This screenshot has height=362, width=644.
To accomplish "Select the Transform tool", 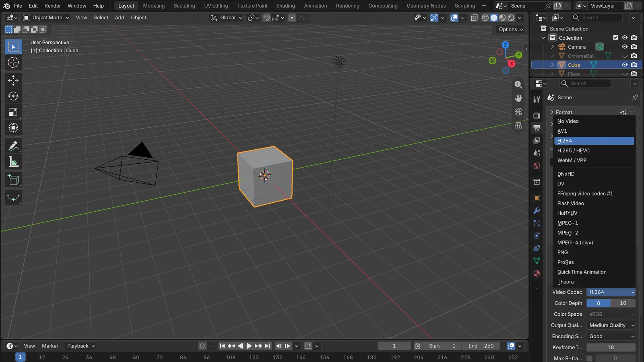I will (13, 128).
